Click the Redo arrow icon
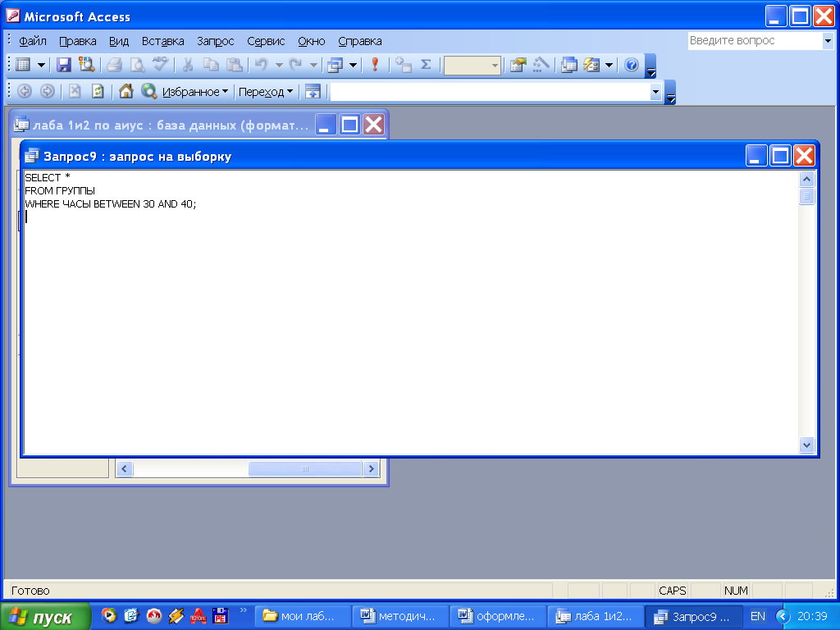The image size is (840, 630). [295, 66]
